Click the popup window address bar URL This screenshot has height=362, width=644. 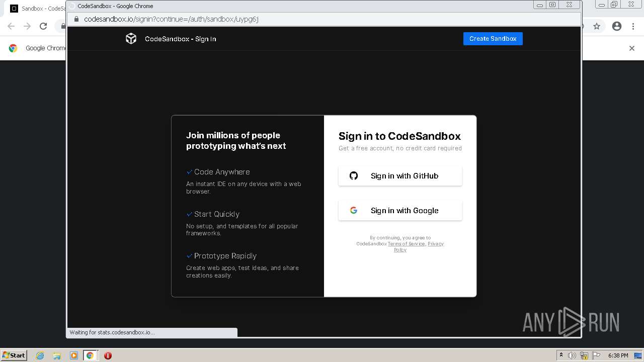click(x=171, y=19)
